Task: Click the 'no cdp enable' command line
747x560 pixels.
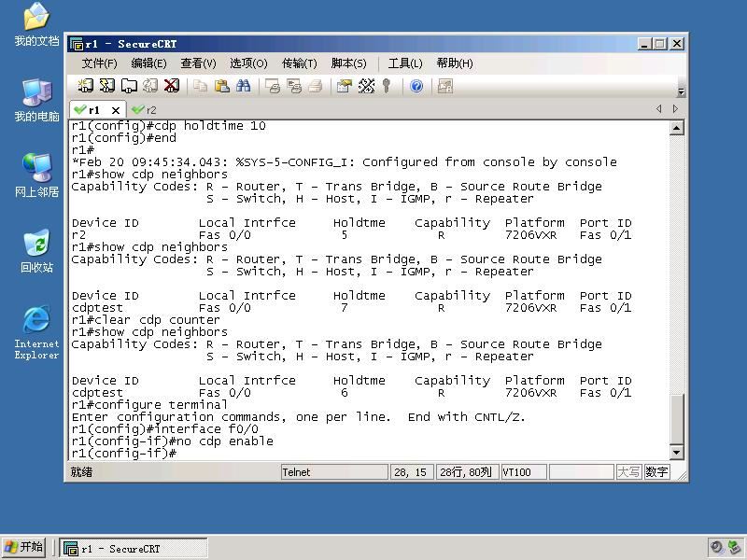Action: pos(173,441)
